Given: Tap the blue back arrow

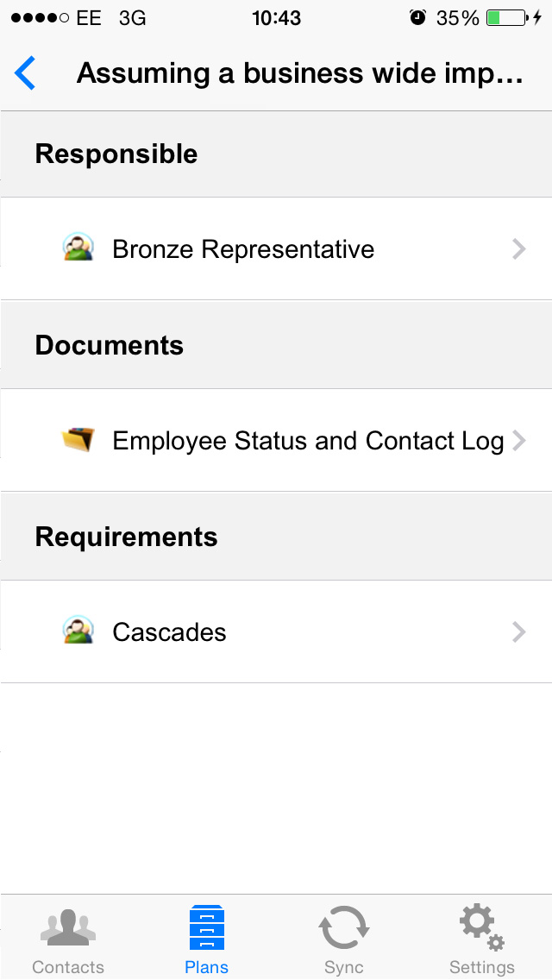Looking at the screenshot, I should point(25,73).
